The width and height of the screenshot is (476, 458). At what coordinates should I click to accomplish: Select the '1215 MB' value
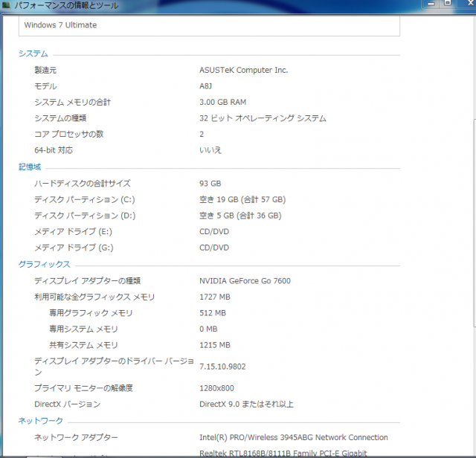pyautogui.click(x=215, y=346)
